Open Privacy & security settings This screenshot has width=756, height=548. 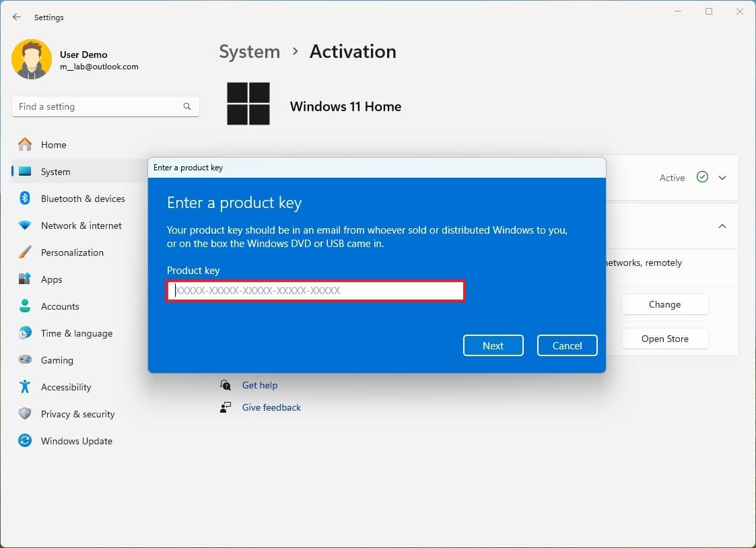click(79, 414)
